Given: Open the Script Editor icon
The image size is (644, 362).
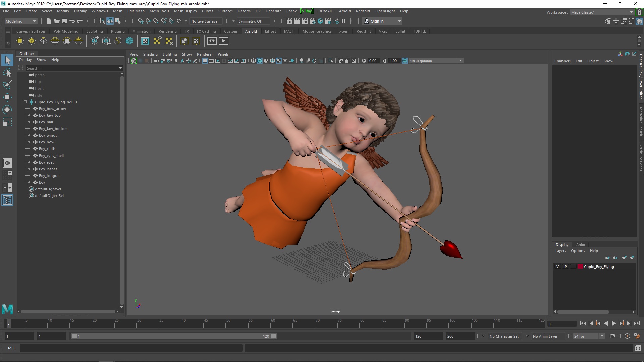Looking at the screenshot, I should point(638,348).
